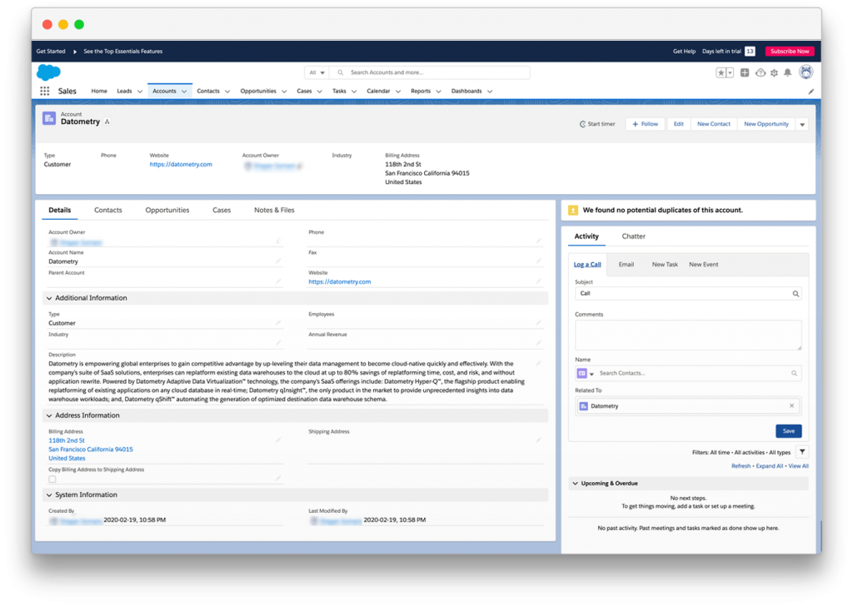Open the Favorites star icon
The height and width of the screenshot is (616, 853).
[721, 72]
